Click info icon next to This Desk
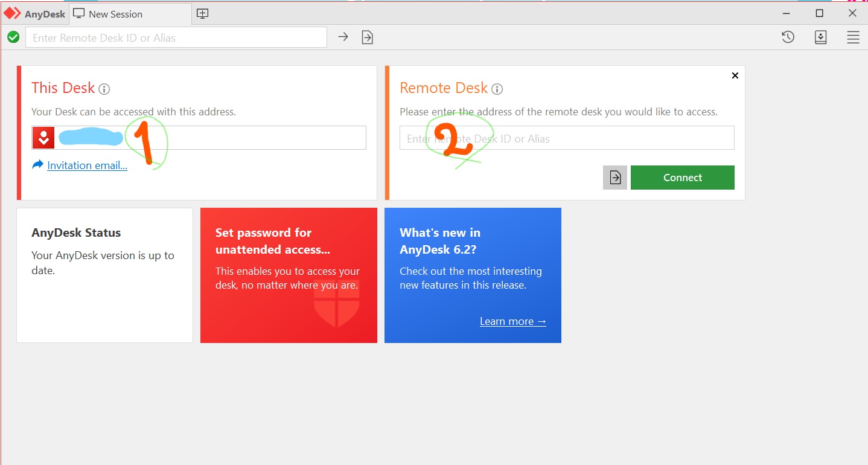The height and width of the screenshot is (465, 868). click(104, 89)
